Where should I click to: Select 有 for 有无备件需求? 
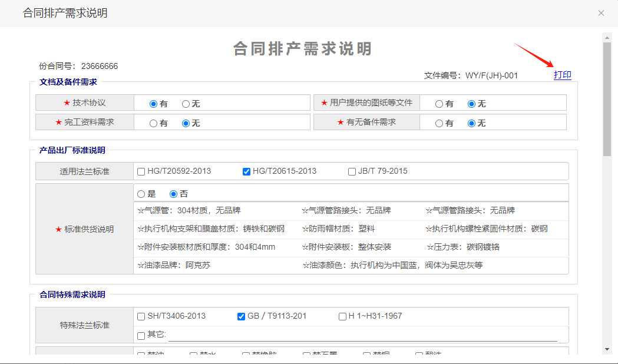439,123
